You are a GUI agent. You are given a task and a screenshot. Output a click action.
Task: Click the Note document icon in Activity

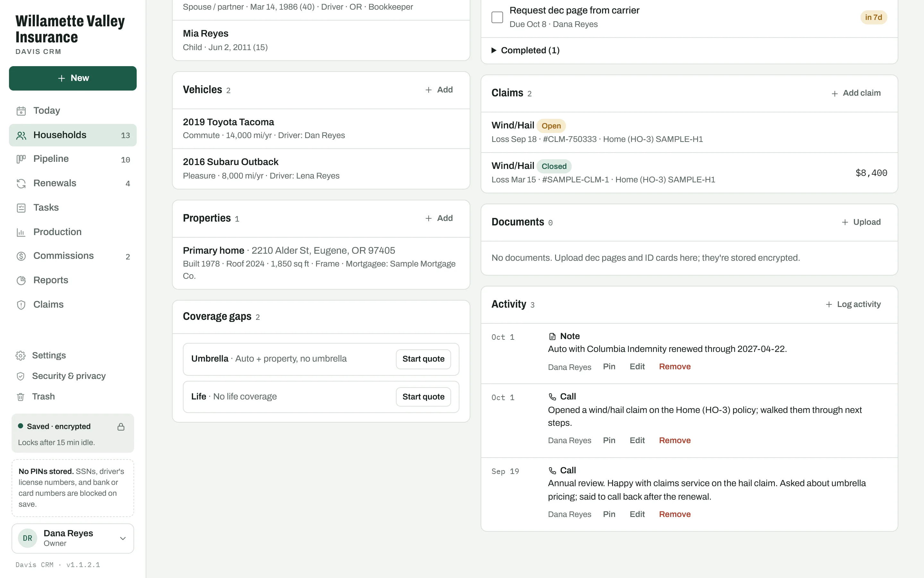tap(552, 337)
